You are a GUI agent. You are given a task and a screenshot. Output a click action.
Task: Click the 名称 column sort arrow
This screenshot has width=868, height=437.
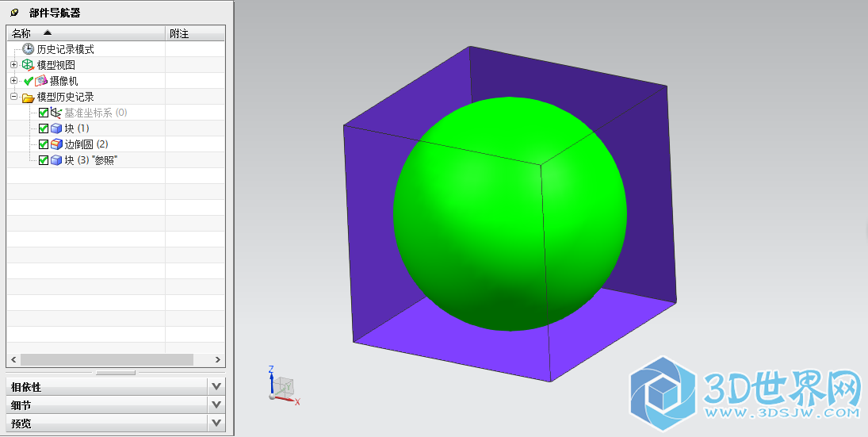[48, 33]
